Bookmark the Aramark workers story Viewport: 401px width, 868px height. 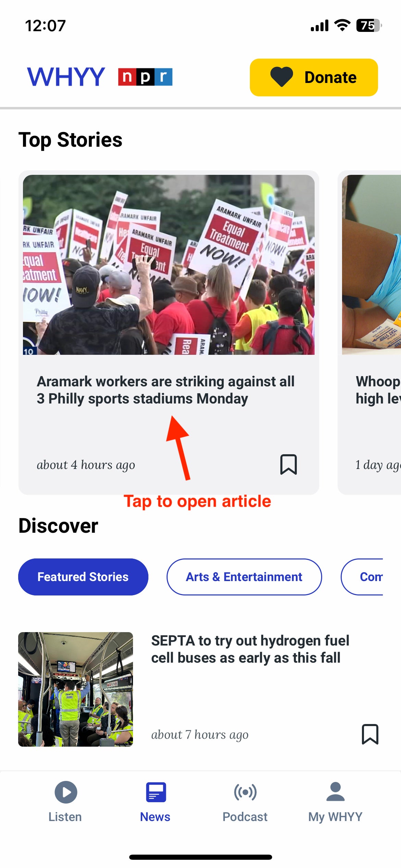(288, 465)
